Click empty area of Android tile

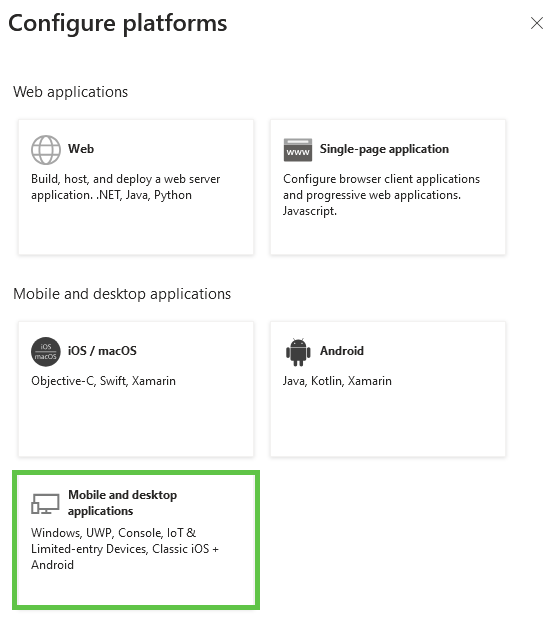click(x=388, y=423)
